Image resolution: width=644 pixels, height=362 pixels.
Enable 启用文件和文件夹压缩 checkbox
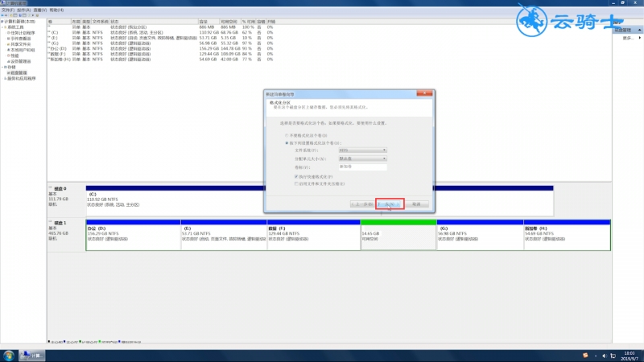(x=297, y=183)
